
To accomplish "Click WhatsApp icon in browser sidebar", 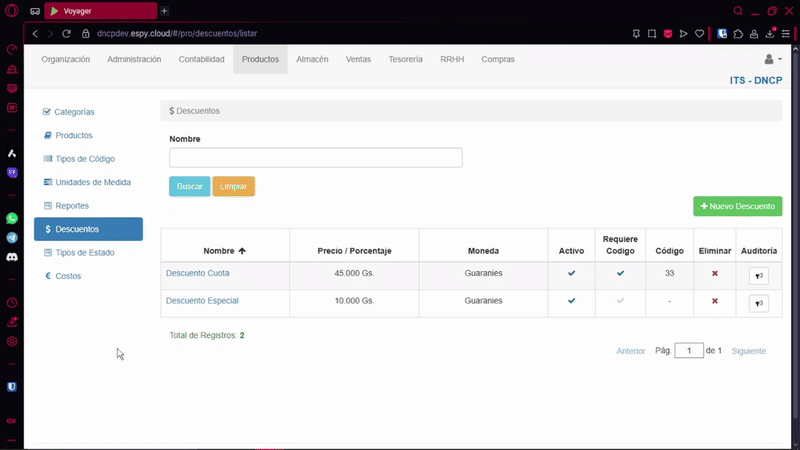I will [12, 218].
